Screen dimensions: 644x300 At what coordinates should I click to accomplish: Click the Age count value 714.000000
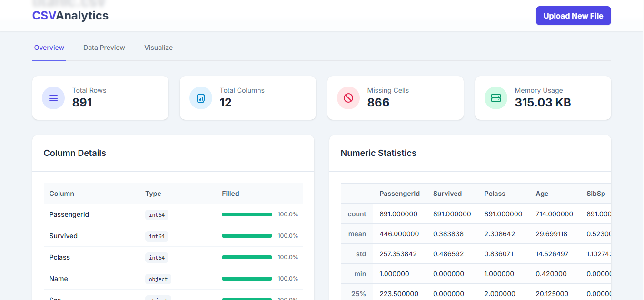[554, 214]
